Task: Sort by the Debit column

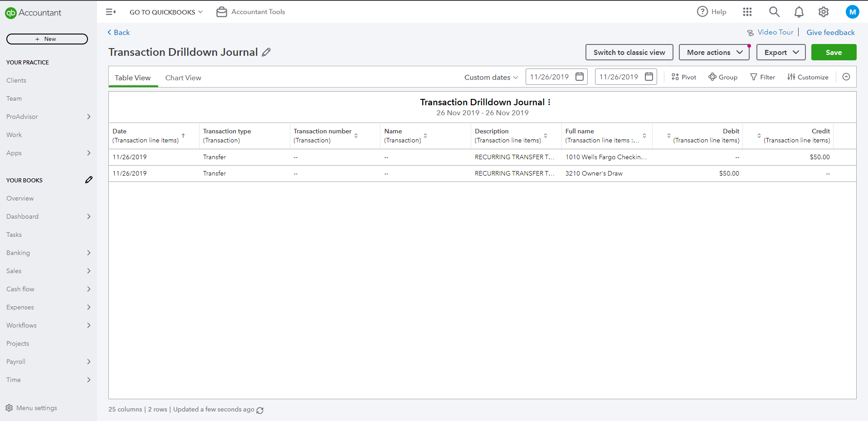Action: pyautogui.click(x=669, y=136)
